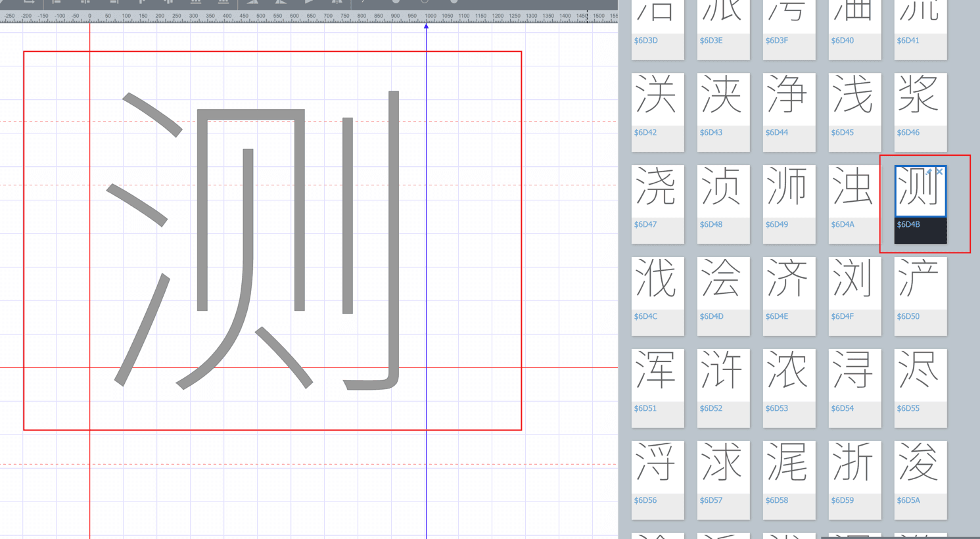Select the 浏 glyph card $6D4F
This screenshot has height=539, width=980.
click(854, 296)
